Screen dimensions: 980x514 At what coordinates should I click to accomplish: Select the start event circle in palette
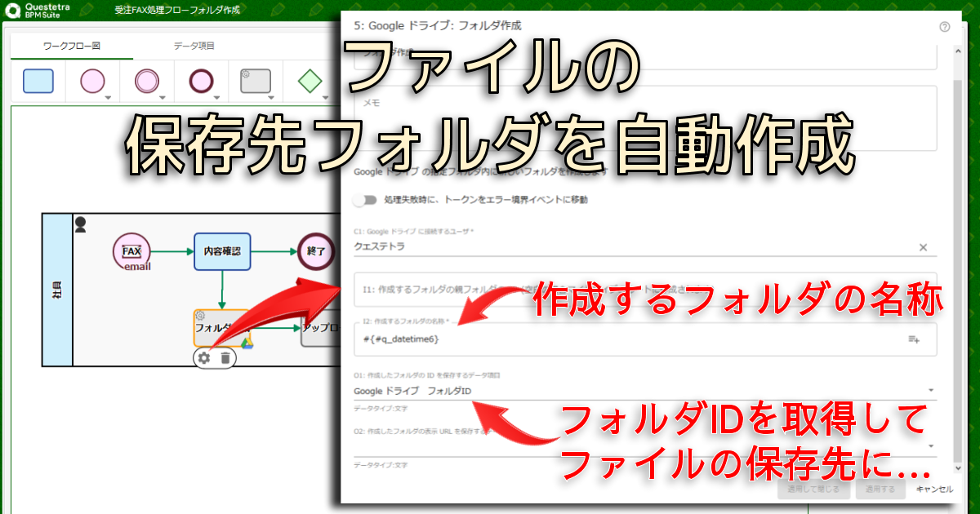coord(93,82)
